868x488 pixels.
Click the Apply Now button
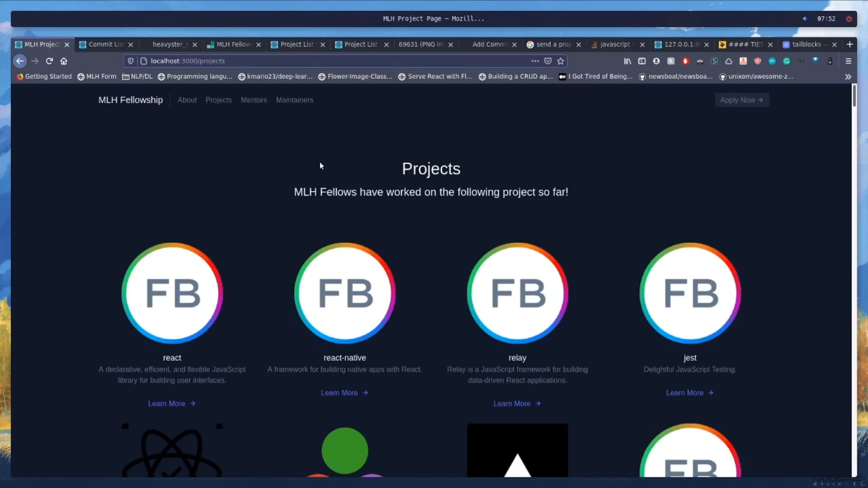(x=742, y=100)
